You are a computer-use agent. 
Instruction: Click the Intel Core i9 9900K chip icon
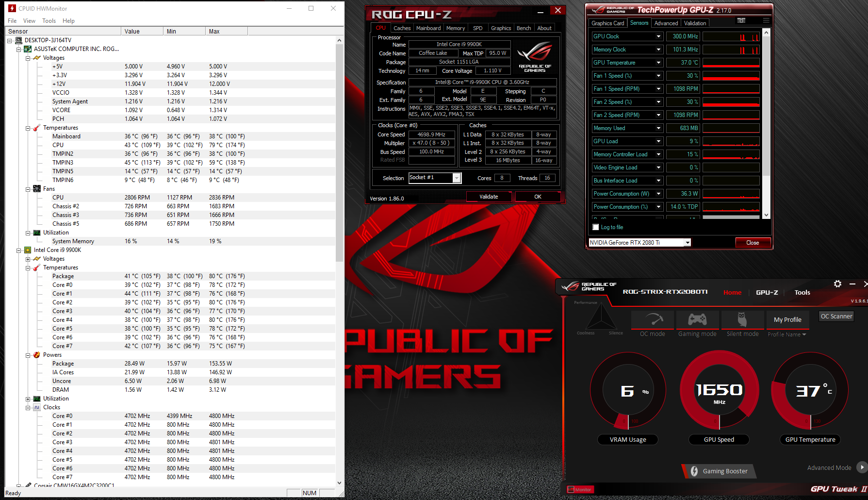28,250
